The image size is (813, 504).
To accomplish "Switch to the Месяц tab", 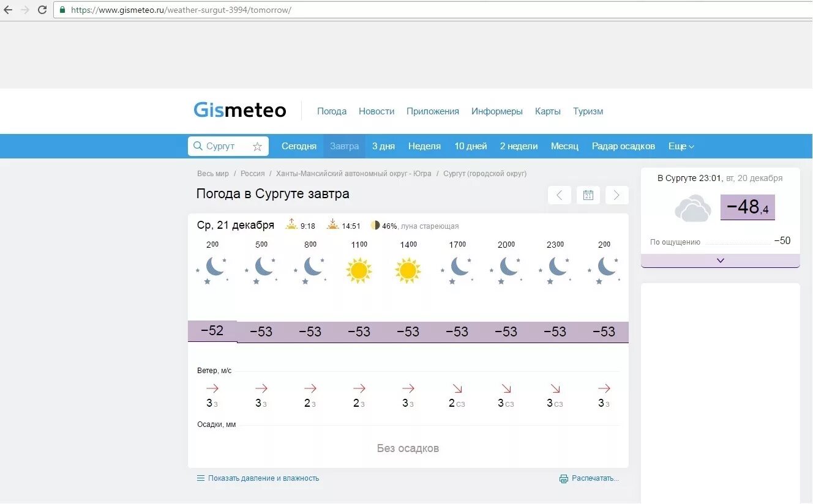I will click(564, 146).
